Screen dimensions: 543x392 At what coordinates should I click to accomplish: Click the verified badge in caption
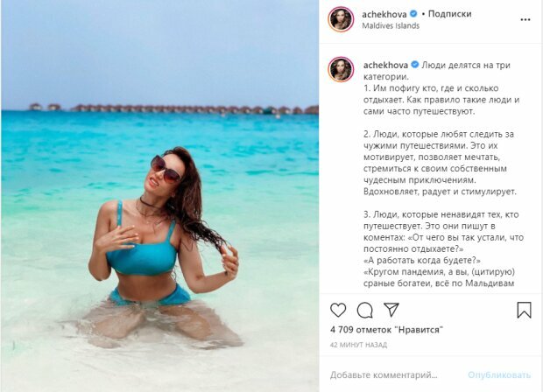tap(414, 65)
